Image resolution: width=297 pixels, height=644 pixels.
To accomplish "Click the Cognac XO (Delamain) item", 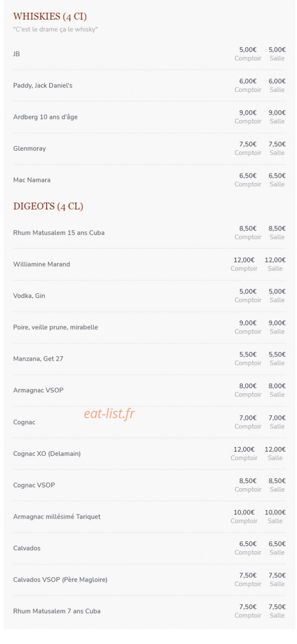I will [47, 454].
